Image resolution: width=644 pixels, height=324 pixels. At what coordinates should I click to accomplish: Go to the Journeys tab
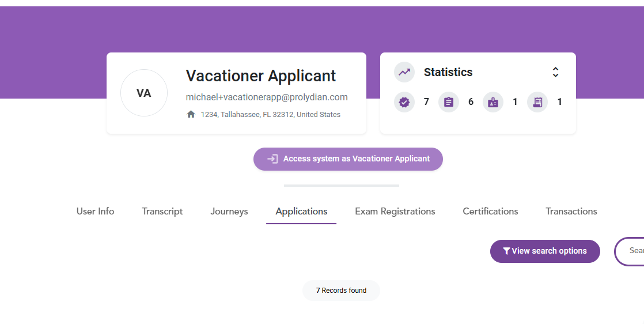point(229,212)
